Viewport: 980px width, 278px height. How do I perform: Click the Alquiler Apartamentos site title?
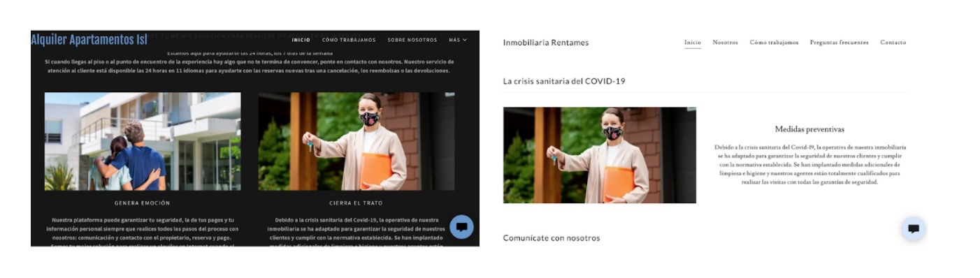point(89,40)
